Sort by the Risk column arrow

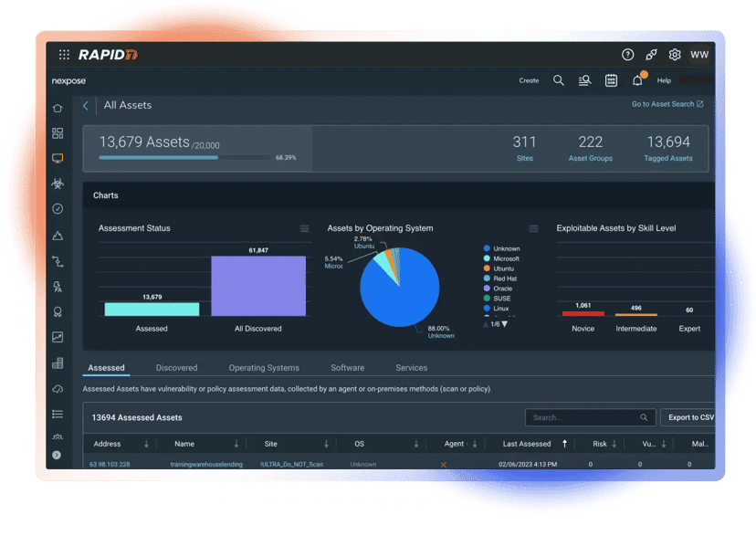pos(614,444)
